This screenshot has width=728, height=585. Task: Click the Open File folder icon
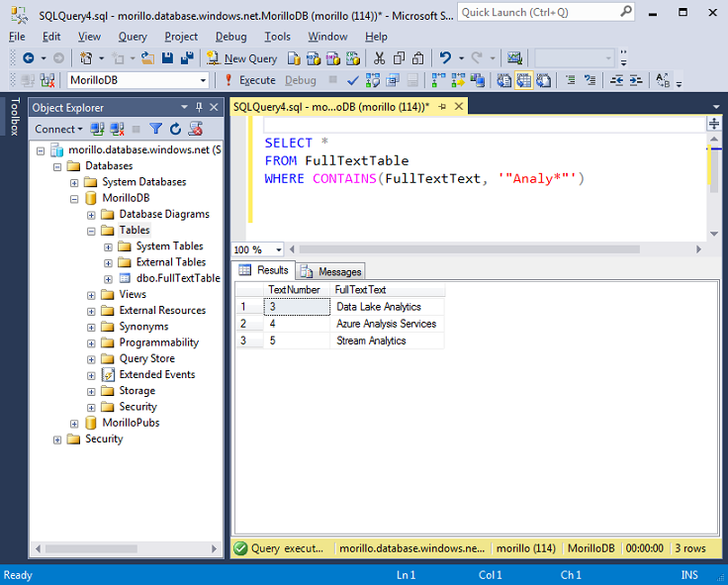147,58
